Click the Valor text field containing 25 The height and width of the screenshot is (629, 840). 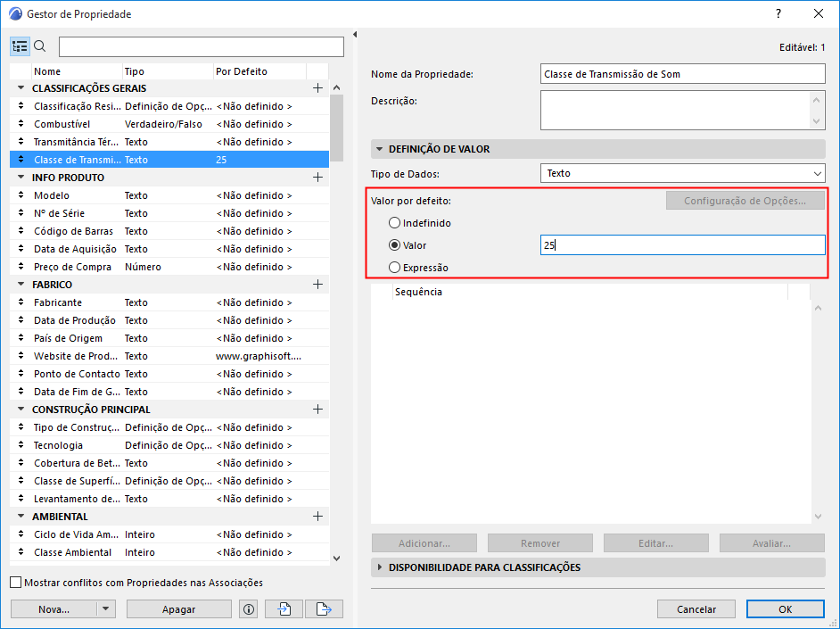coord(682,244)
